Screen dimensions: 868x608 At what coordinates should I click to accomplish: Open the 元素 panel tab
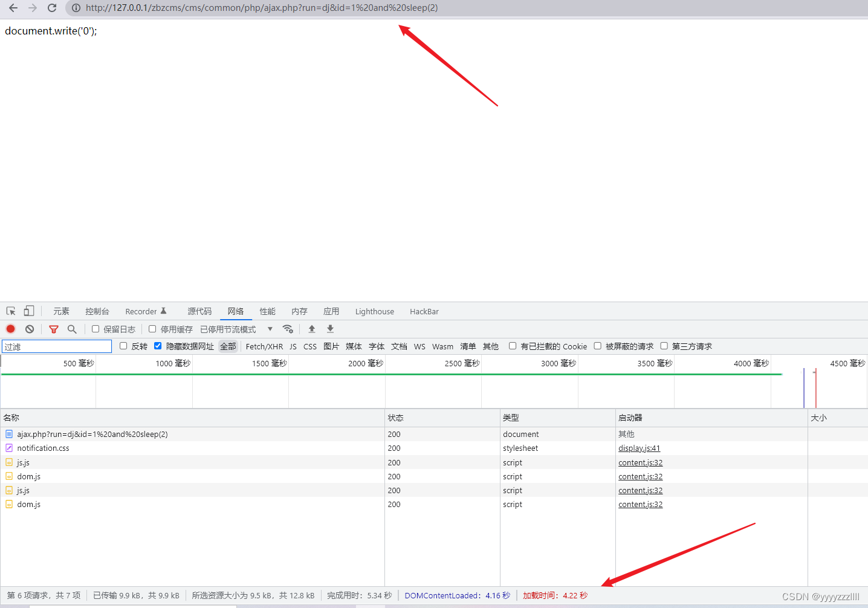(x=61, y=311)
